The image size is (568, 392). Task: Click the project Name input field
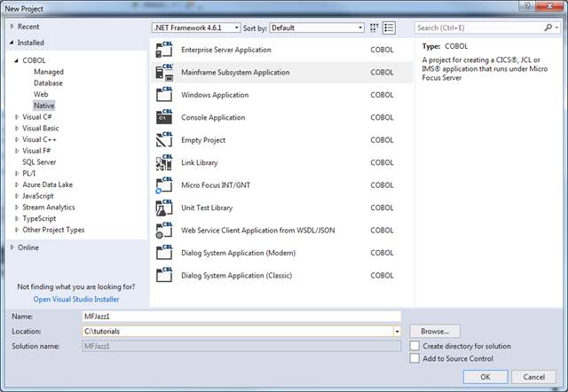(241, 317)
